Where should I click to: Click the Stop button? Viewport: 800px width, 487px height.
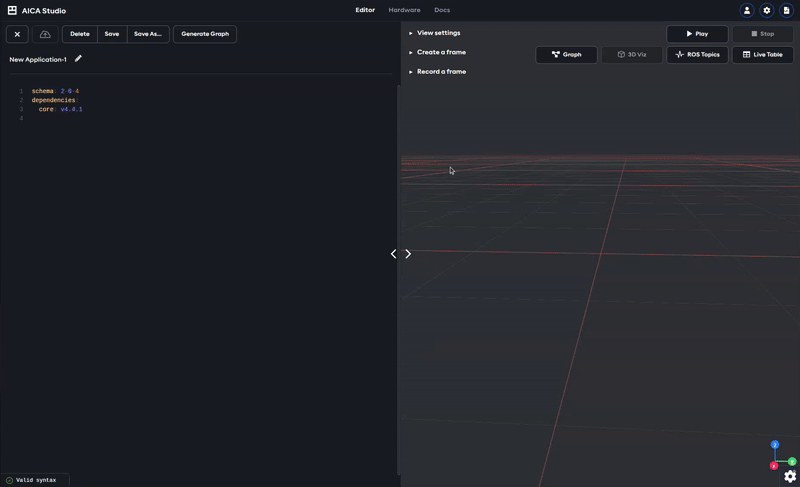(763, 34)
